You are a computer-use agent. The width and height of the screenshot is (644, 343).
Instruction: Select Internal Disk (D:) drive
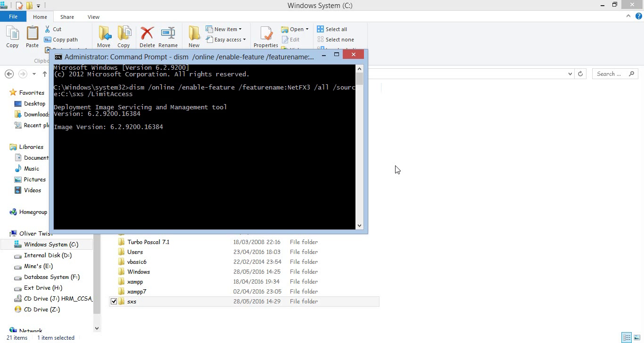click(x=48, y=255)
